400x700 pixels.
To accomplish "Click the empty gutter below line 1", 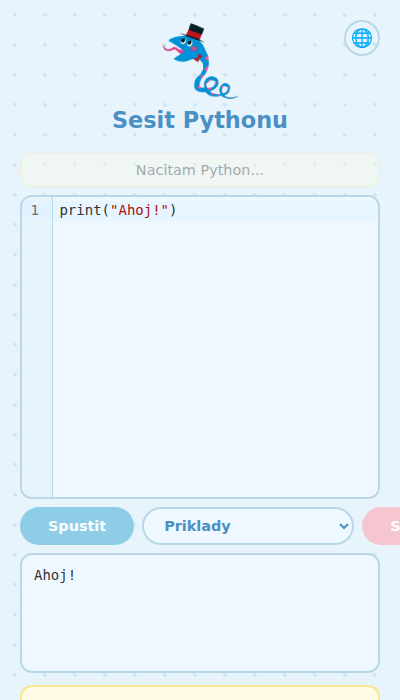I will (37, 357).
